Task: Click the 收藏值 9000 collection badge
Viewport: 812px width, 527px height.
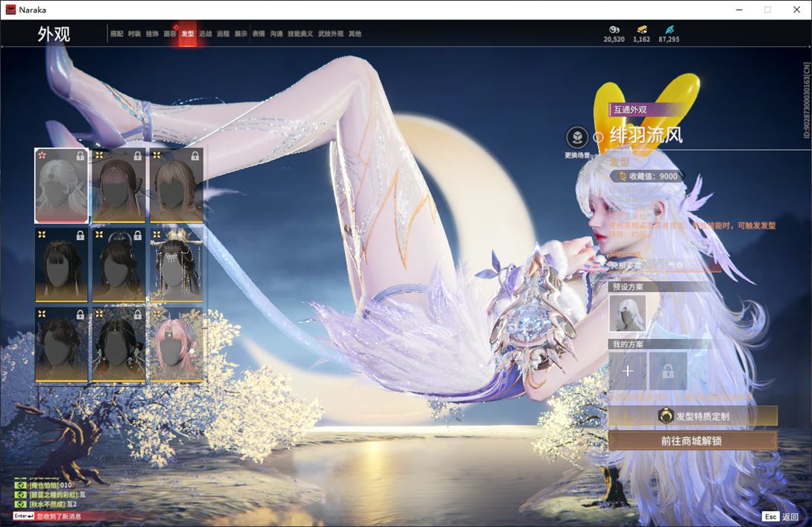Action: [x=646, y=177]
